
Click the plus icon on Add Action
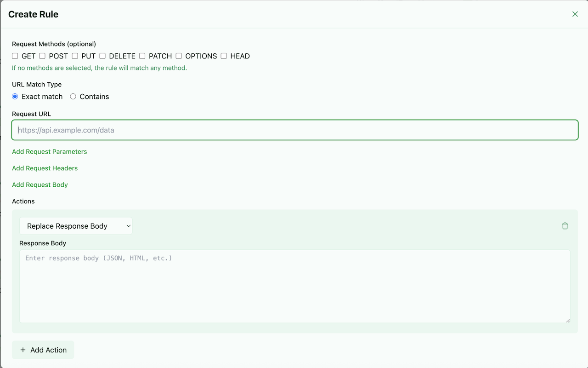click(23, 350)
